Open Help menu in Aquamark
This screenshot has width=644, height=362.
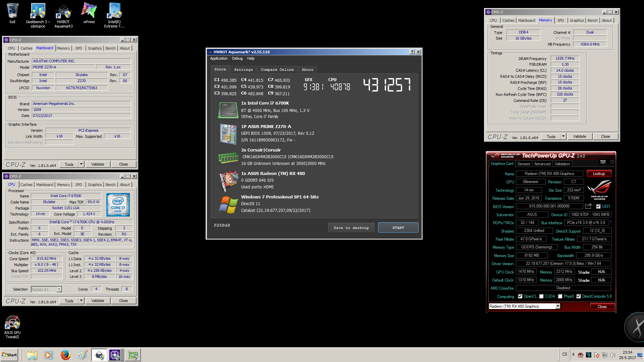click(251, 58)
